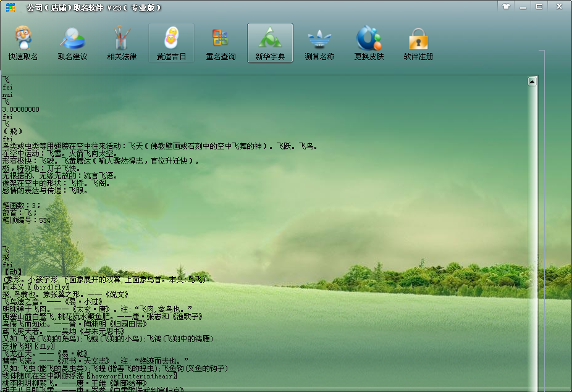This screenshot has height=392, width=572.
Task: Click the app logo in the title bar
Action: [x=11, y=7]
